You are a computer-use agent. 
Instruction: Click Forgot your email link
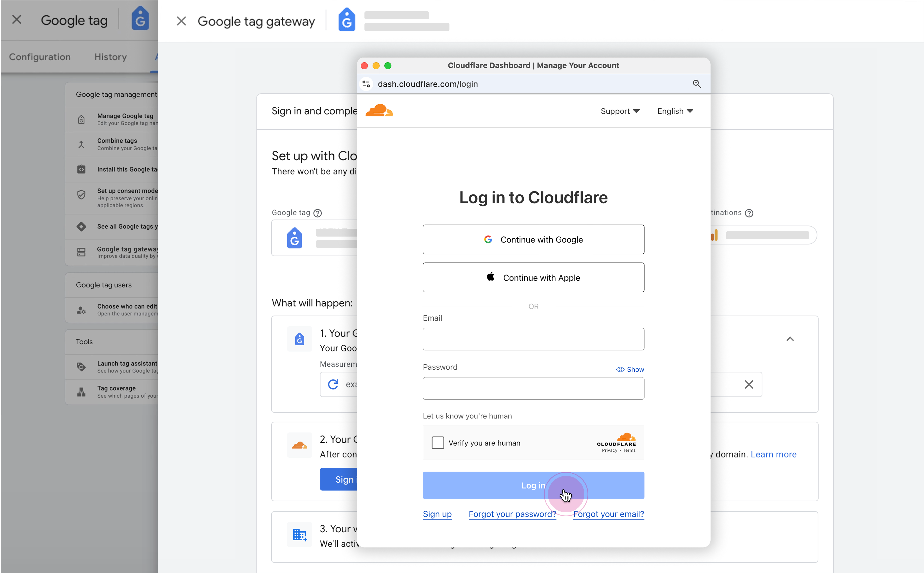[609, 514]
